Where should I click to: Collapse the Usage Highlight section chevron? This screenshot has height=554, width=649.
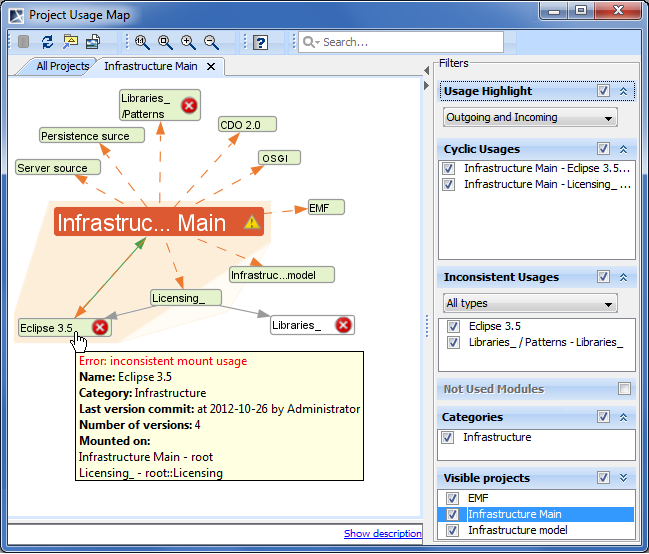pyautogui.click(x=623, y=92)
